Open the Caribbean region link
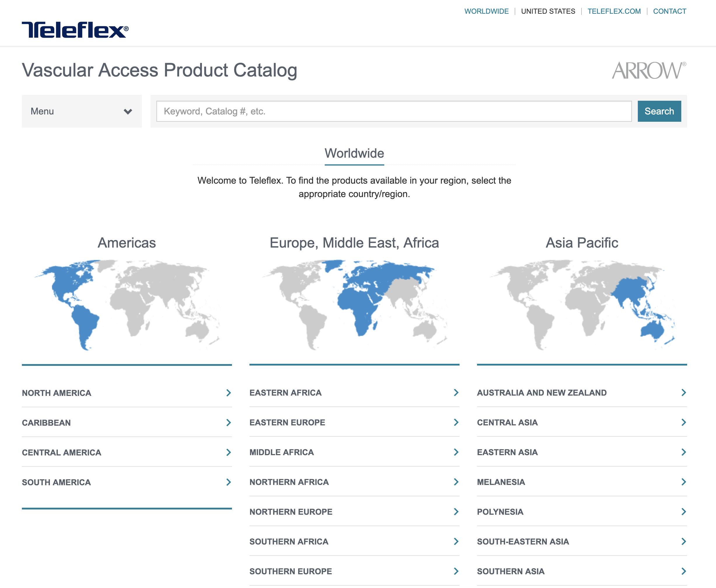This screenshot has width=716, height=588. point(46,423)
